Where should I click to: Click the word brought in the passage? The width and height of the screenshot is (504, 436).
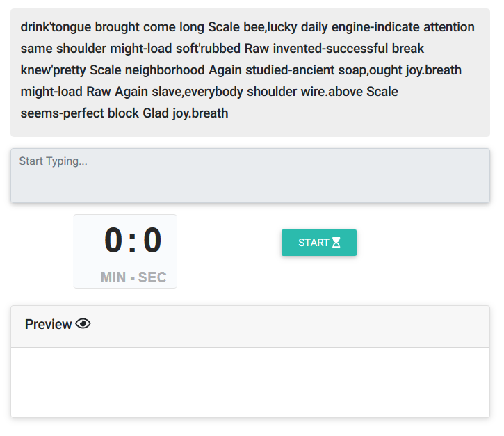pyautogui.click(x=117, y=27)
